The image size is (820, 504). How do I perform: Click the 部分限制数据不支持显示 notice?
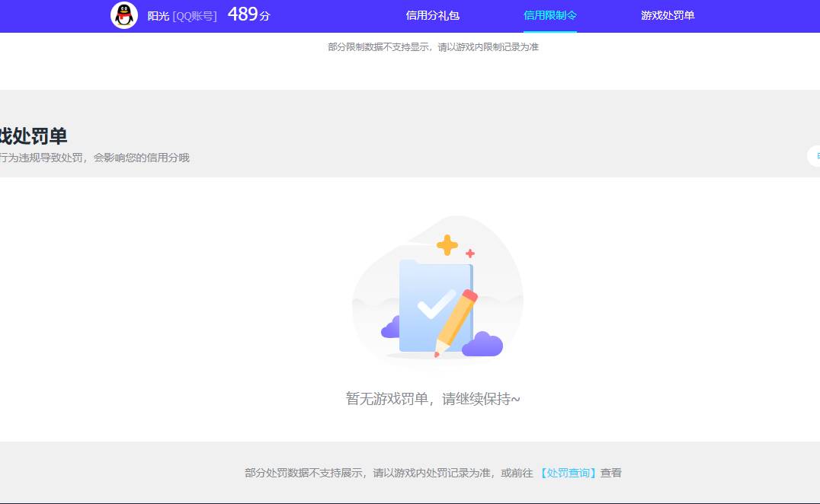[x=432, y=46]
